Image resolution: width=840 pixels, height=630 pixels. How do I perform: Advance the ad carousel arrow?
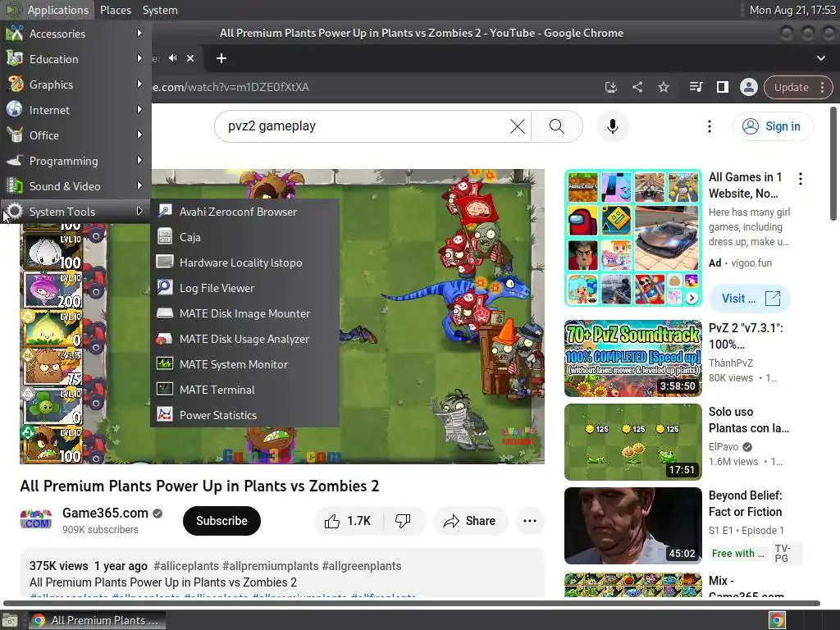click(692, 298)
